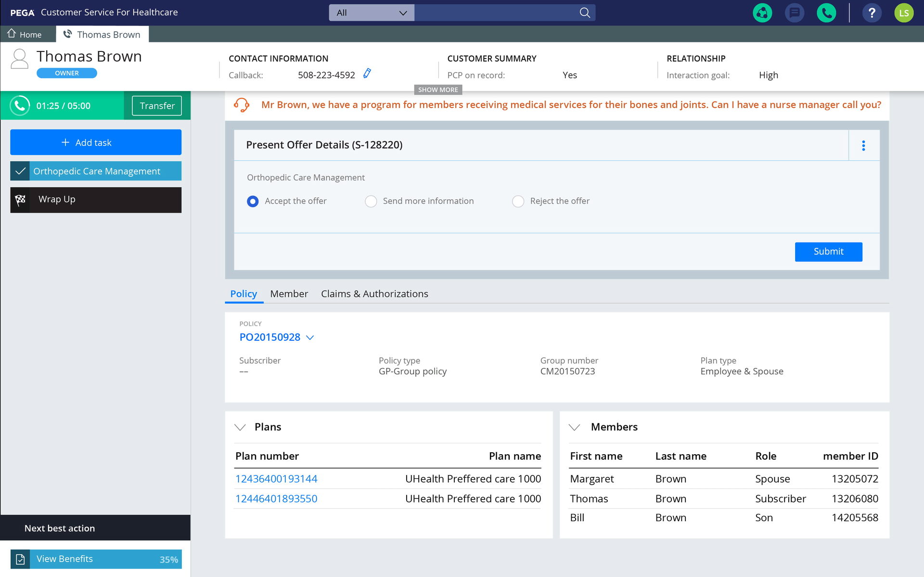Screen dimensions: 924x577
Task: Open the sharing/network icon in top bar
Action: click(762, 13)
